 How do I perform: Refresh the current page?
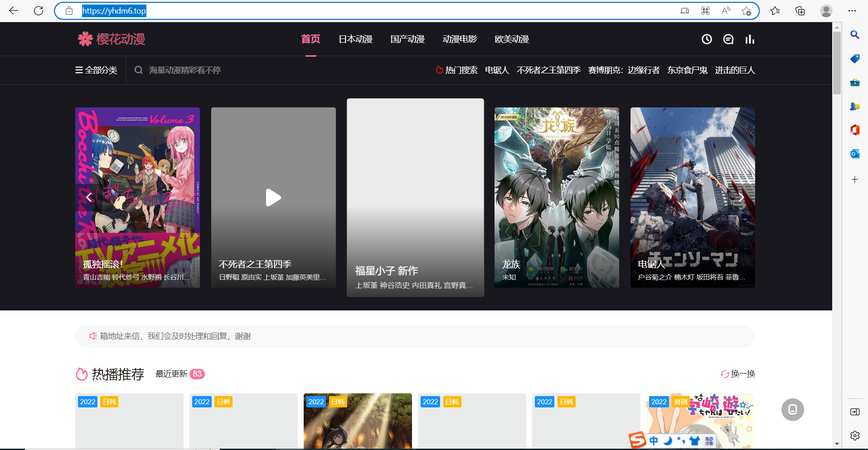[x=39, y=11]
